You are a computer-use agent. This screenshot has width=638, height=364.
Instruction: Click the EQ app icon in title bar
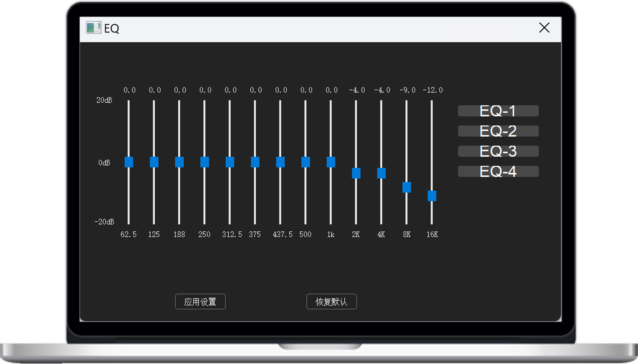click(93, 28)
